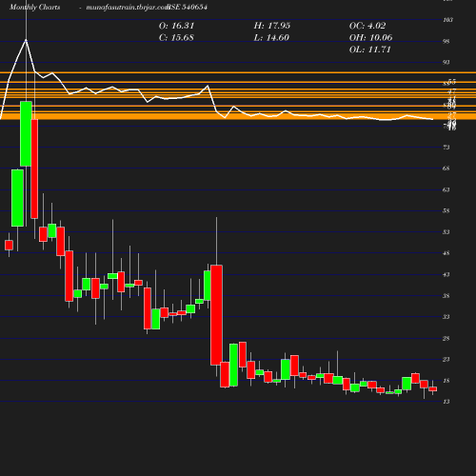Click the 53 price axis label

(446, 232)
